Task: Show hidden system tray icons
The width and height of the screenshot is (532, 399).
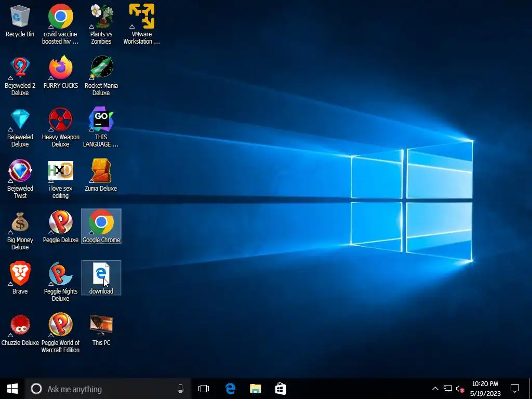Action: coord(435,389)
